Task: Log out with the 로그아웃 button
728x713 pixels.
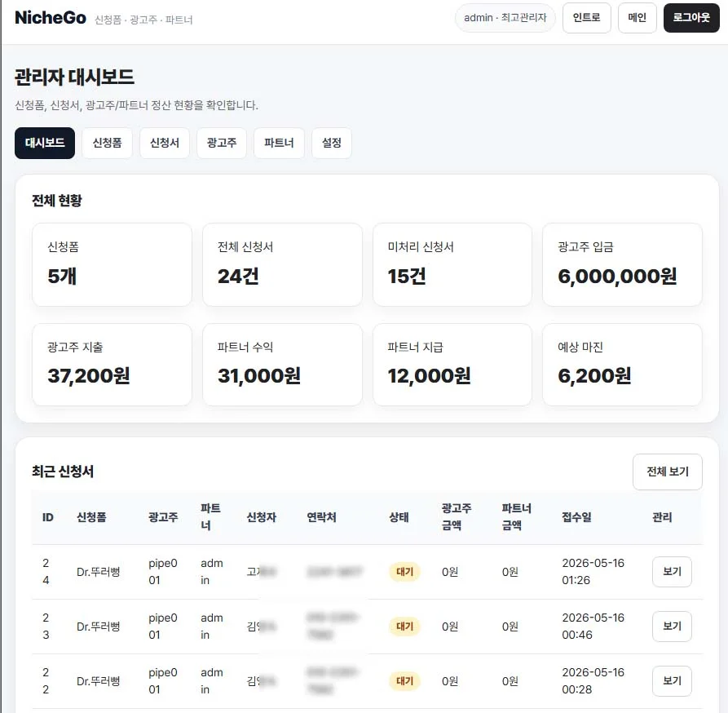Action: point(691,18)
